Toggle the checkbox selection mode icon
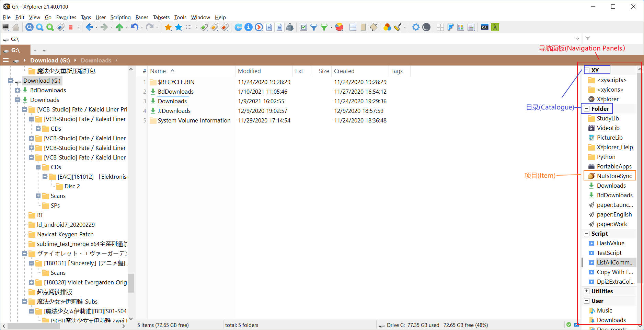 tap(303, 27)
